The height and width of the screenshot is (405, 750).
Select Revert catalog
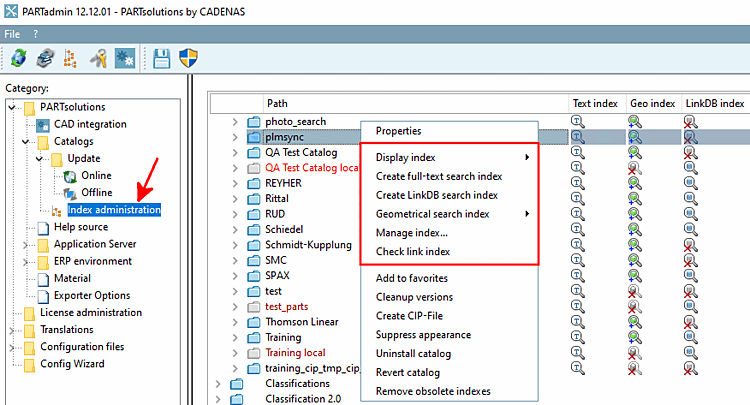408,372
